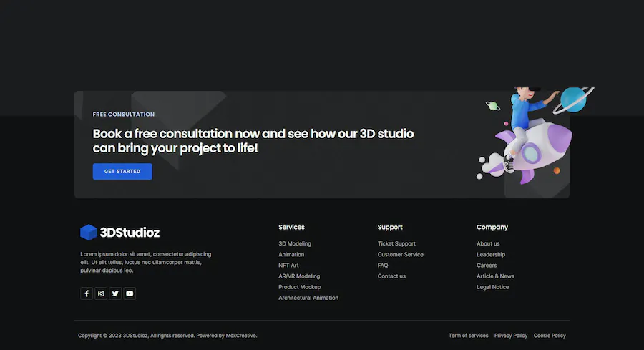Go to the Animation service page
Screen dimensions: 644x350
click(x=291, y=254)
